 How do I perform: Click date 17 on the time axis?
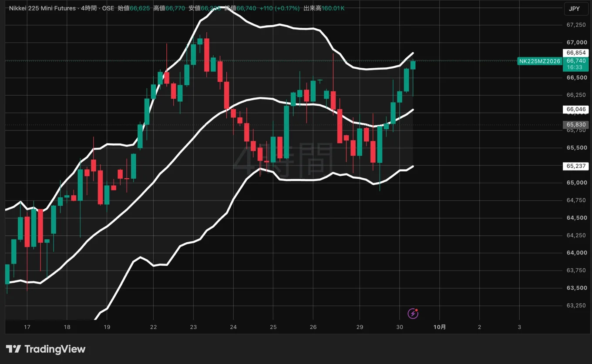click(27, 327)
